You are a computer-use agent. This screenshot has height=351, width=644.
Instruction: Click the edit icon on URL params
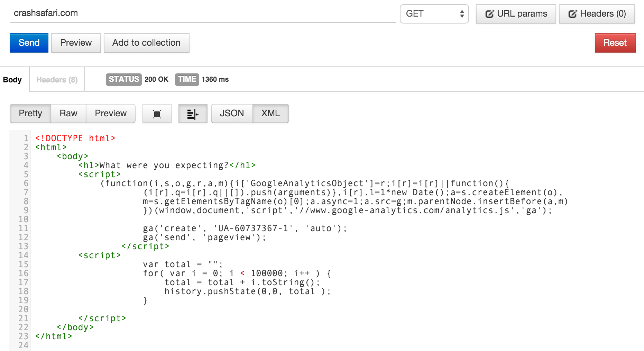(x=489, y=14)
